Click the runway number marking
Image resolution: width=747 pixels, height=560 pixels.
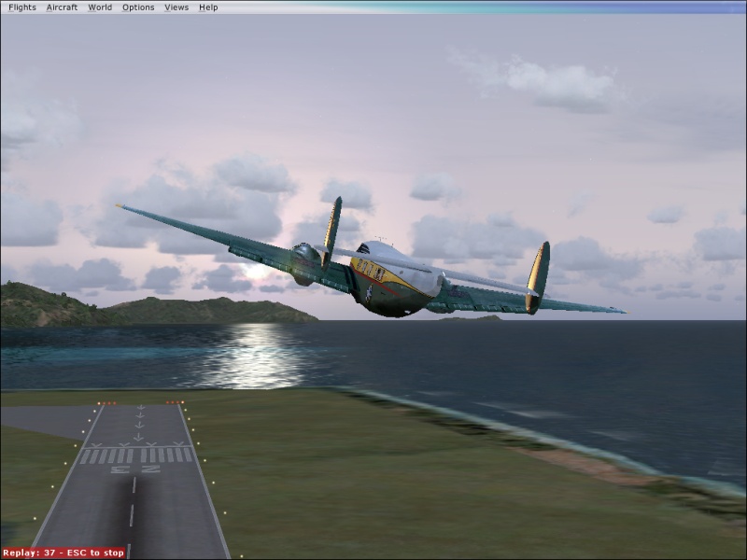pyautogui.click(x=134, y=469)
